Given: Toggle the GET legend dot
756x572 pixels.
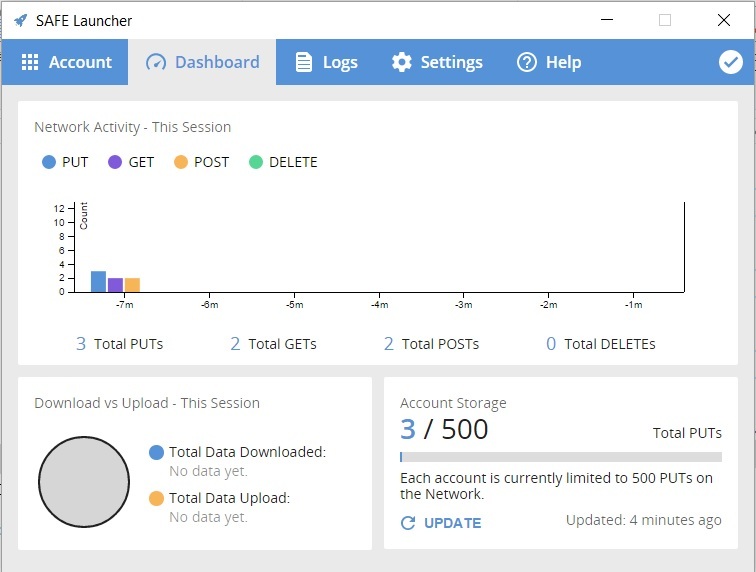Looking at the screenshot, I should coord(115,162).
